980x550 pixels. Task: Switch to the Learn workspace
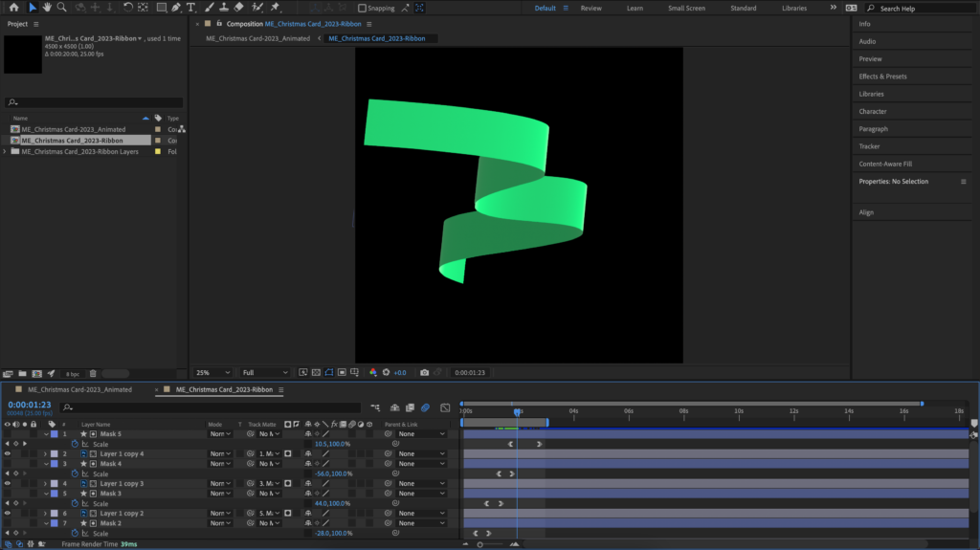(x=635, y=8)
